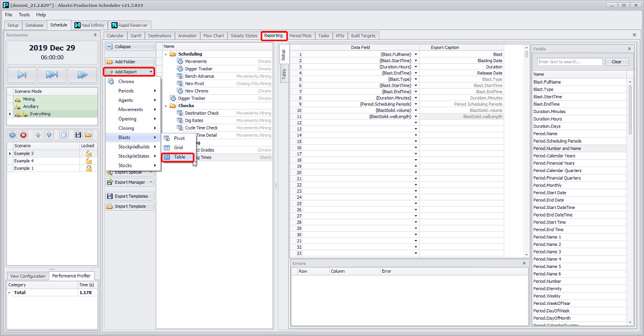
Task: Click the save scenarios disk icon
Action: tap(78, 135)
